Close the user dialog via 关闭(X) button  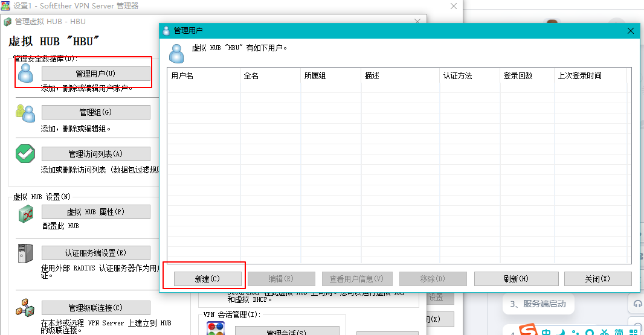click(x=597, y=279)
